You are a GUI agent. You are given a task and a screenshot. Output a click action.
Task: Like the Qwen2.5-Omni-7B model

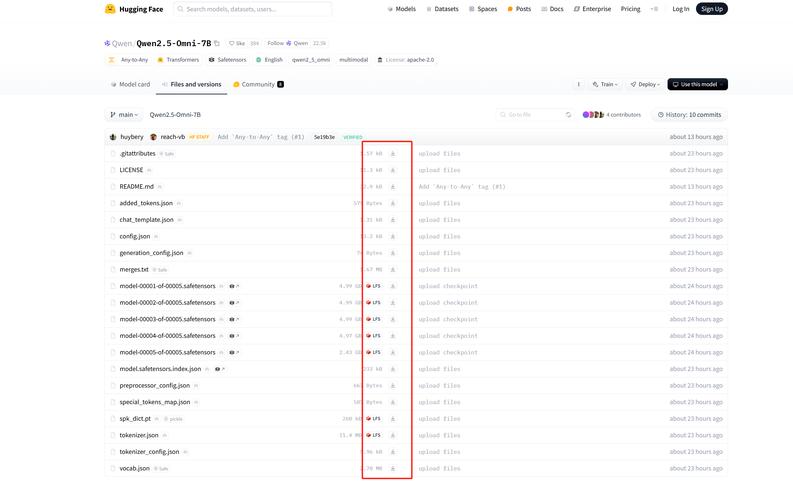point(238,44)
